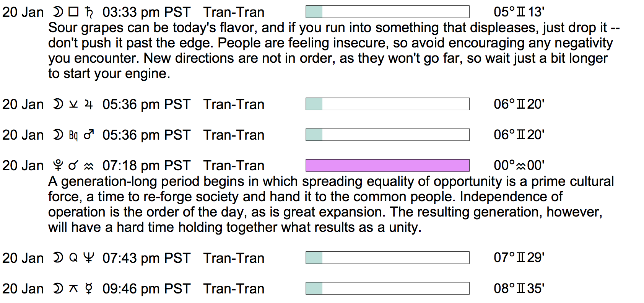This screenshot has height=303, width=644.
Task: Select the Pluto glyph in the 07:18 pm row
Action: tap(58, 165)
